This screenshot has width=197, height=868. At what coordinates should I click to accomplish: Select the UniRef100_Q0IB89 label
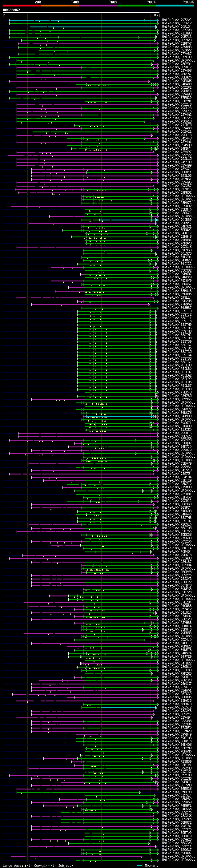(177, 220)
